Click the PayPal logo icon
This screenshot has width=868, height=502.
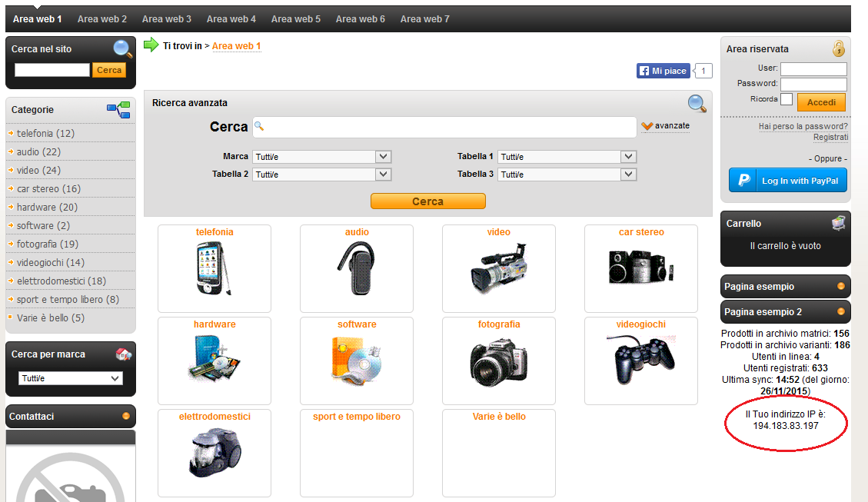(744, 181)
